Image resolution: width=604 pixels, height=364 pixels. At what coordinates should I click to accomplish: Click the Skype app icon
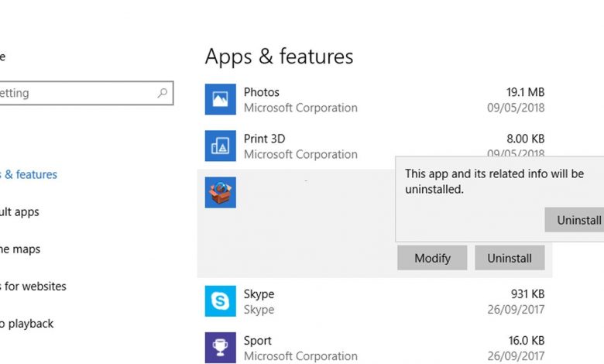(x=220, y=300)
